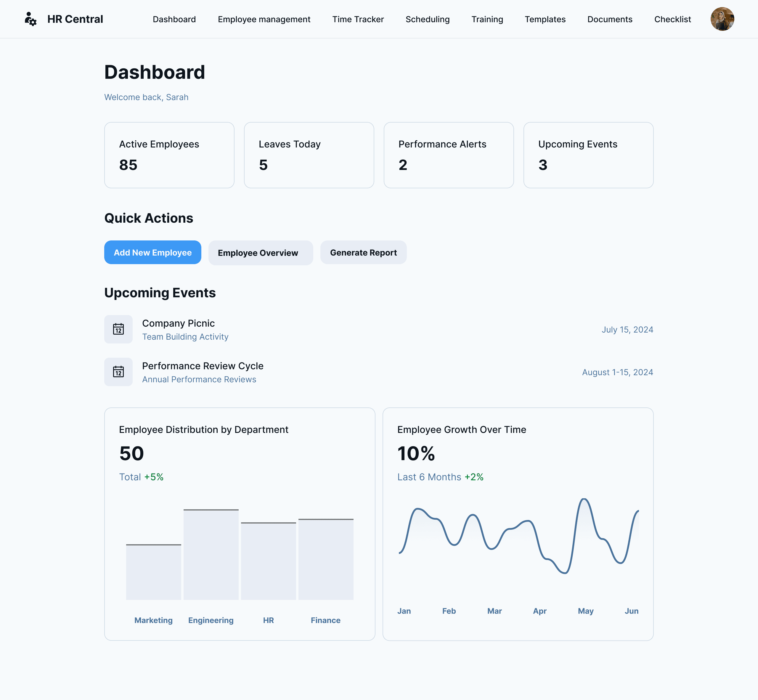Navigate to Templates
This screenshot has height=700, width=758.
[545, 19]
